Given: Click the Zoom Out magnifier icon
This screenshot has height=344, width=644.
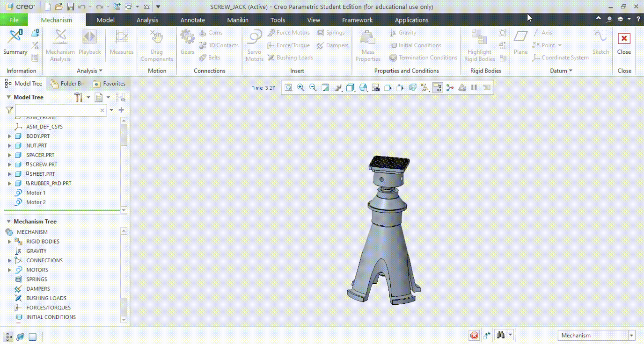Looking at the screenshot, I should coord(313,87).
